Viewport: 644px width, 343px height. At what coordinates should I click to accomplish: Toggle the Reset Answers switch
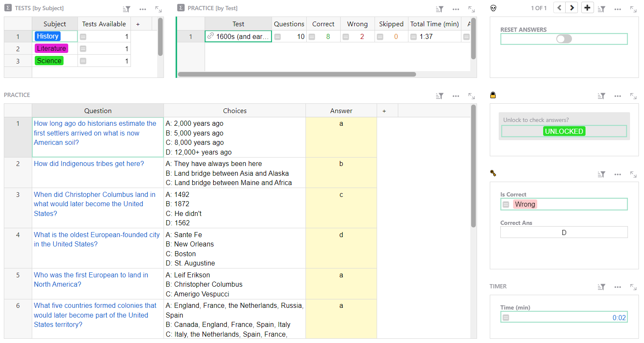(564, 39)
